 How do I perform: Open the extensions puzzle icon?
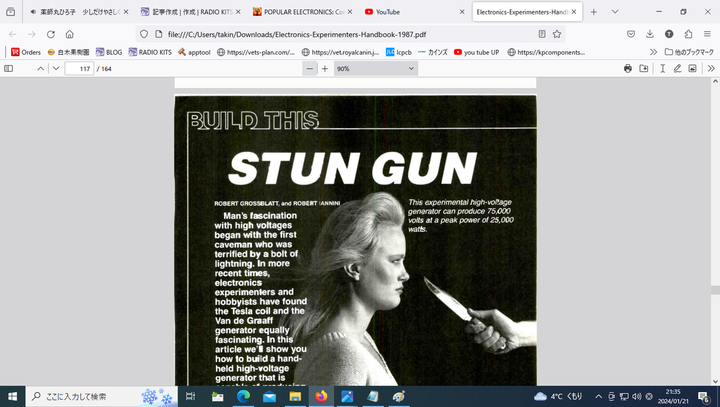click(688, 34)
